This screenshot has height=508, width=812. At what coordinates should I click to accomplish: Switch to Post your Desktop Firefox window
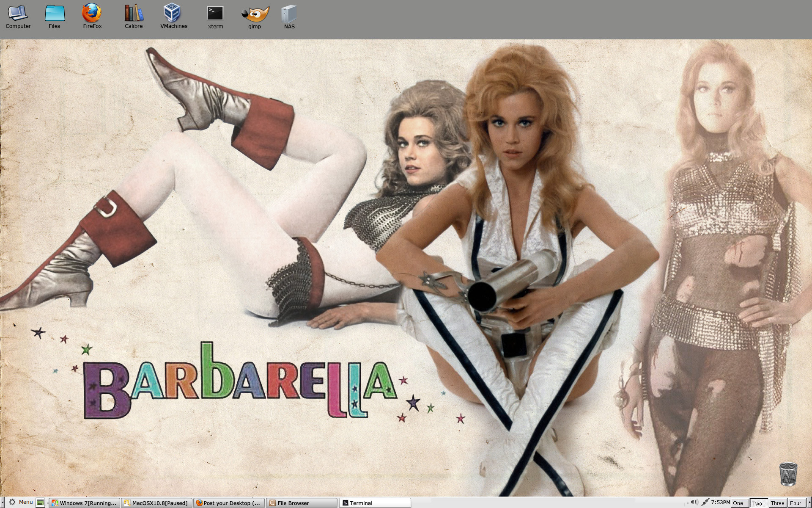pyautogui.click(x=229, y=503)
